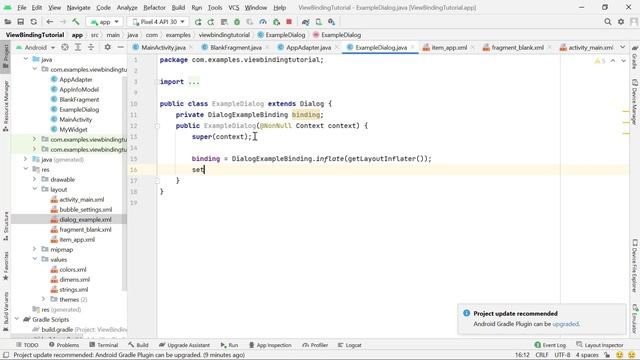Open app run configuration dropdown
This screenshot has width=640, height=360.
pyautogui.click(x=104, y=22)
